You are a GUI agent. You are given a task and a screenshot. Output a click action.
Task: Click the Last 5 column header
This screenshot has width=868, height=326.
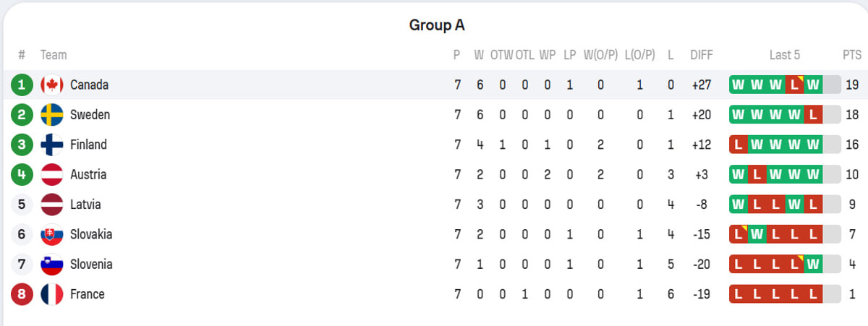(x=785, y=55)
